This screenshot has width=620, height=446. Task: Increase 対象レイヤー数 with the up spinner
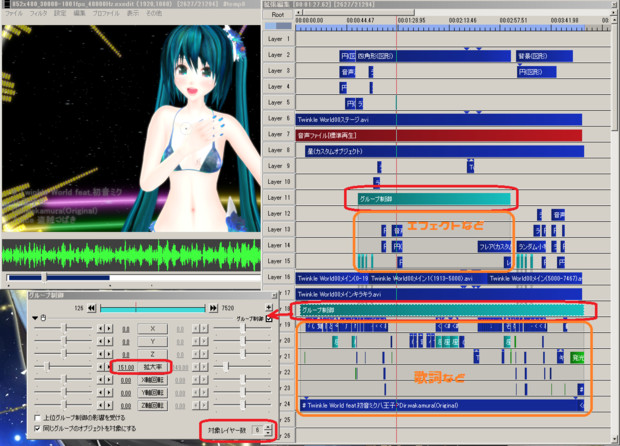click(x=266, y=427)
